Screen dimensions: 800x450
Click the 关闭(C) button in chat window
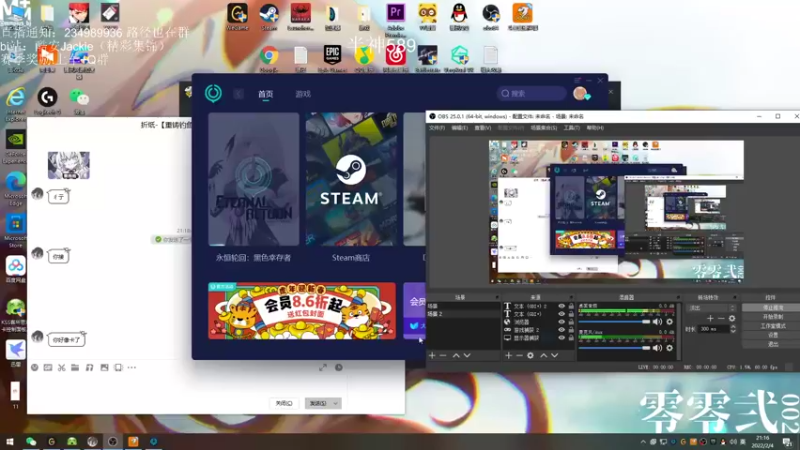point(284,403)
